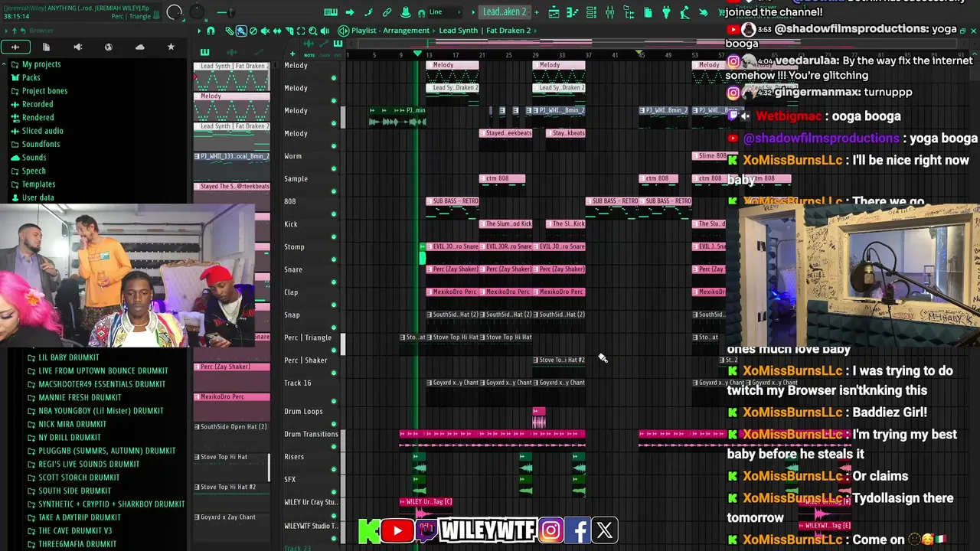Click the plus next to pattern selector

pos(537,12)
